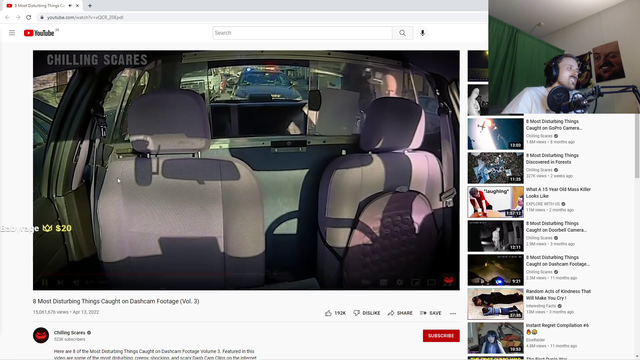The height and width of the screenshot is (360, 640).
Task: Seek using the red video progress bar
Action: click(246, 274)
